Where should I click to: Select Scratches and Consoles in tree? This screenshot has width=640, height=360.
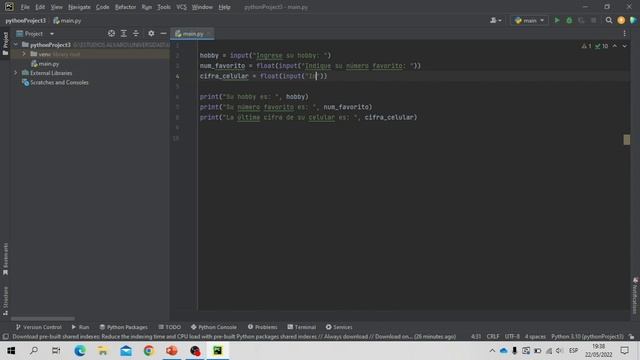tap(55, 82)
